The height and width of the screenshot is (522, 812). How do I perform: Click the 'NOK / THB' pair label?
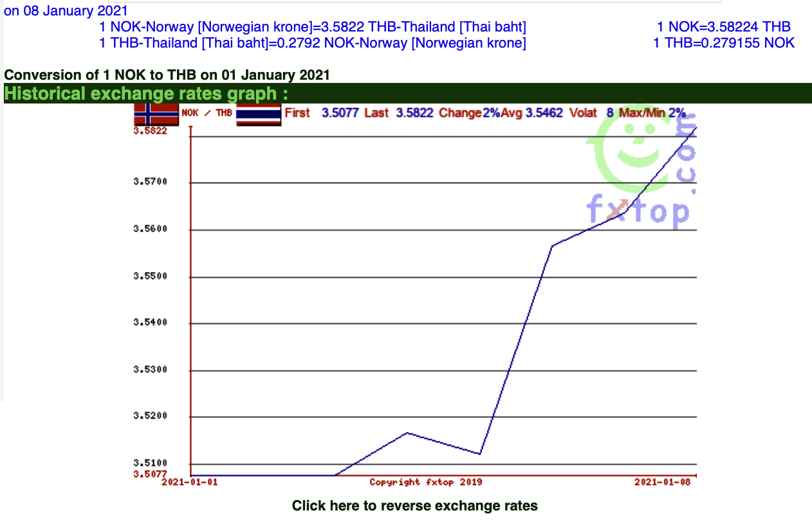pyautogui.click(x=207, y=113)
